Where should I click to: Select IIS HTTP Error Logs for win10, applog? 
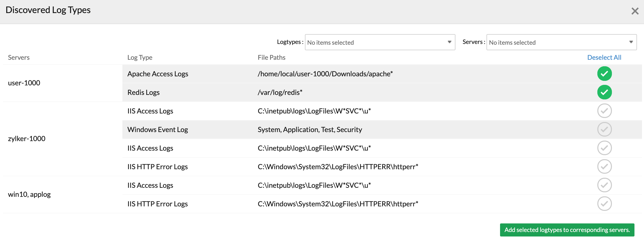(x=604, y=204)
